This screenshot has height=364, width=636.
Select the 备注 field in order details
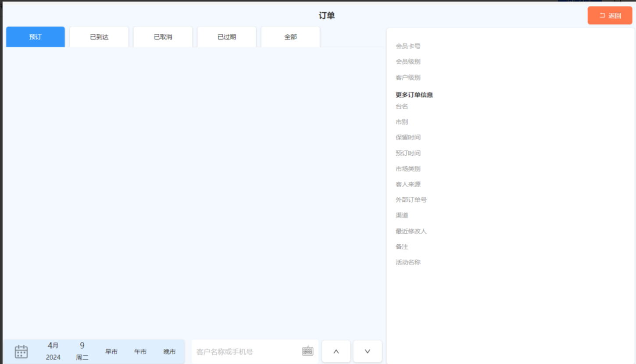coord(402,247)
